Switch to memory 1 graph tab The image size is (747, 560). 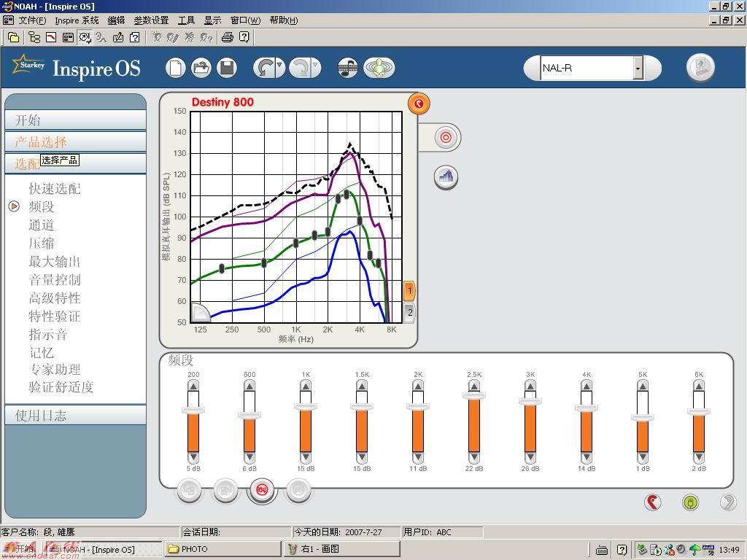[x=409, y=290]
